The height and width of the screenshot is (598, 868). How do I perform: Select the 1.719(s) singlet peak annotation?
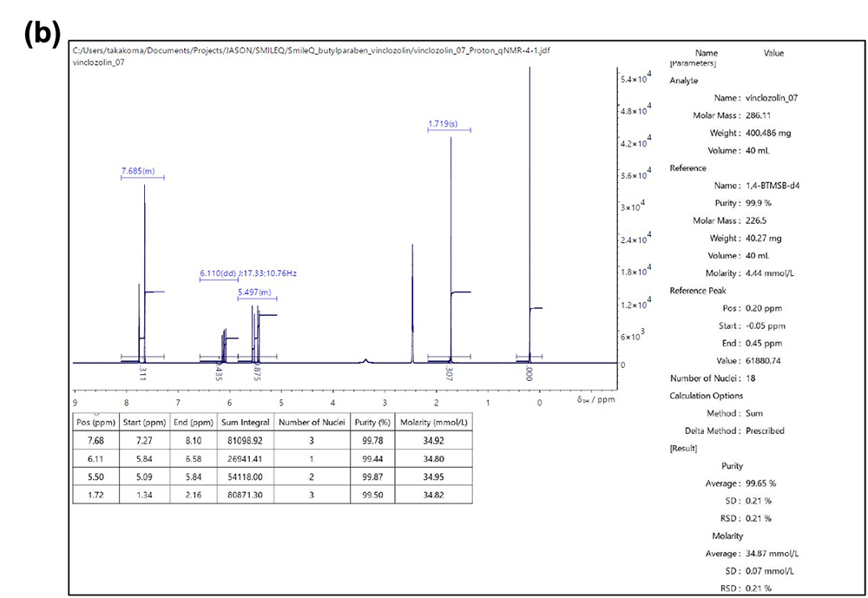443,124
